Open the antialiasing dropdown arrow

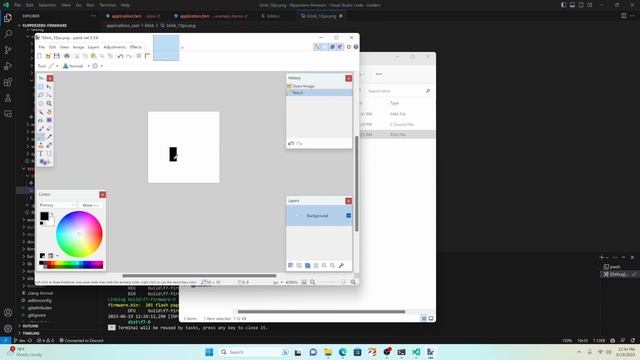[x=102, y=66]
